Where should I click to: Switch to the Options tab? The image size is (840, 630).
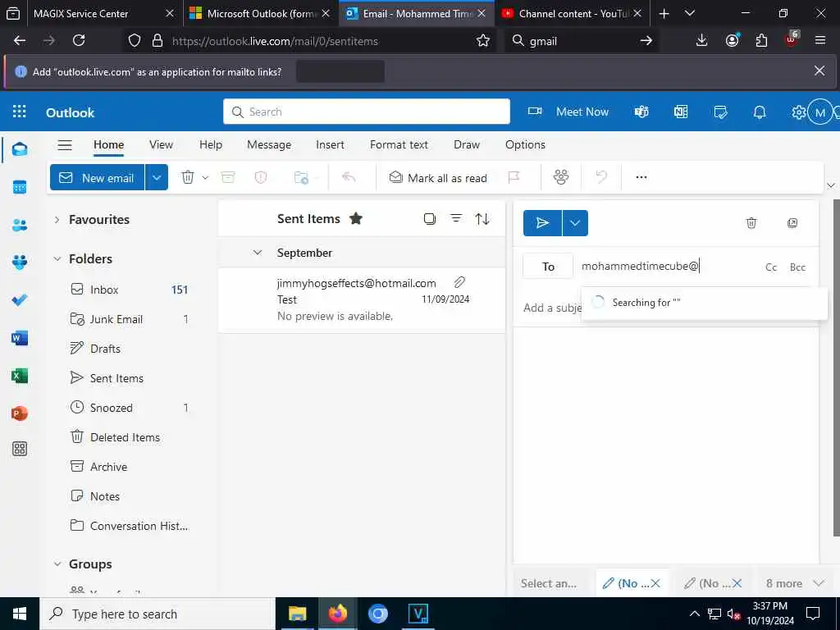coord(525,144)
